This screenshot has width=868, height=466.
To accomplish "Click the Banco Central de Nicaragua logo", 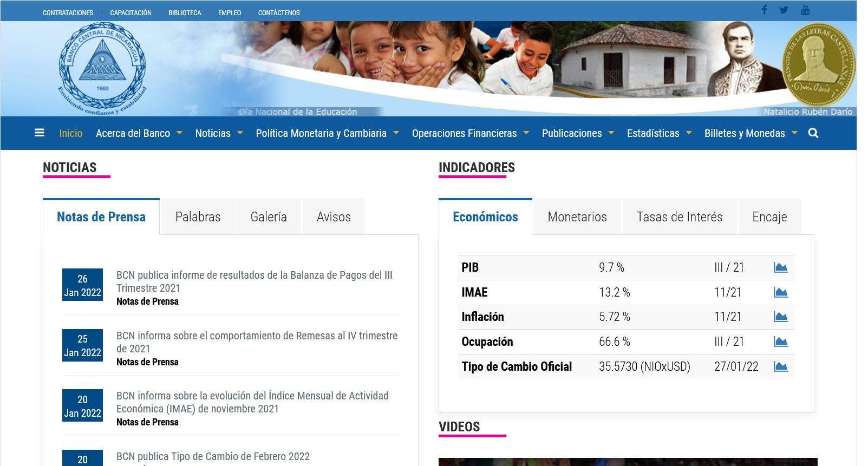I will point(102,68).
